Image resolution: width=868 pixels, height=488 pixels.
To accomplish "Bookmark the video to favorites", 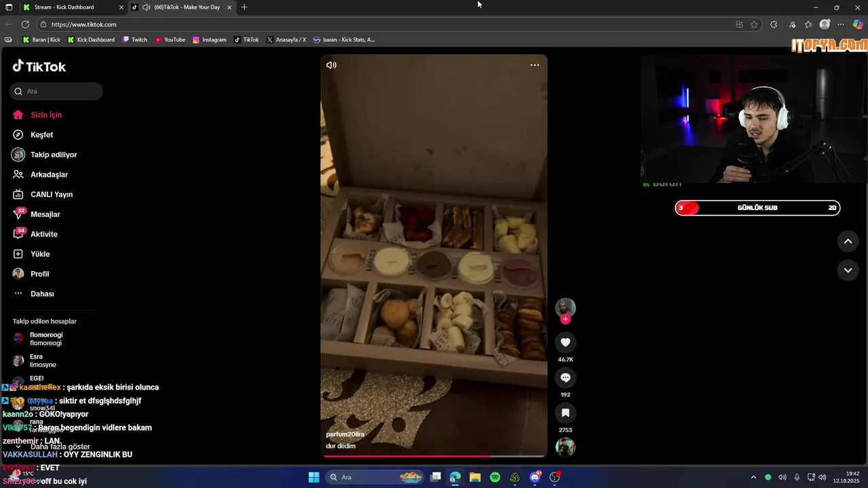I will 566,413.
